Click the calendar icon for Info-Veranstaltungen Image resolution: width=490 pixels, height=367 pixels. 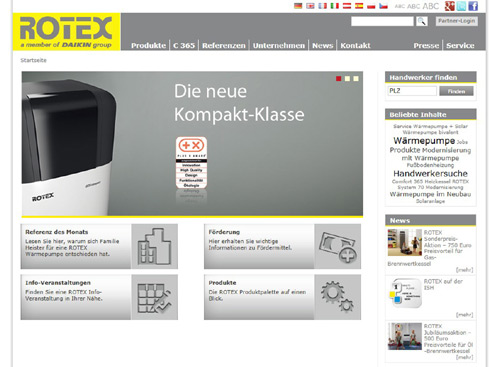tap(154, 297)
